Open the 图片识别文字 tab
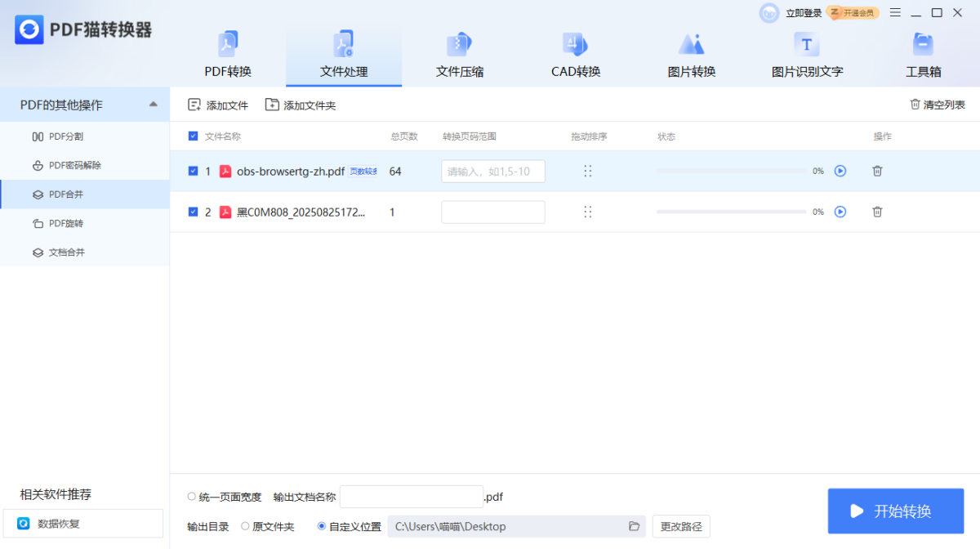 click(x=807, y=56)
